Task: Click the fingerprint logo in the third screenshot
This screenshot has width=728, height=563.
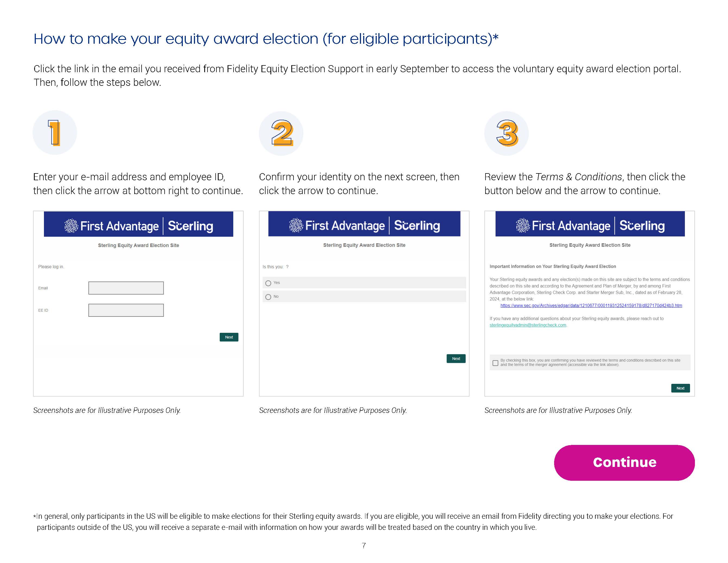Action: (x=522, y=226)
